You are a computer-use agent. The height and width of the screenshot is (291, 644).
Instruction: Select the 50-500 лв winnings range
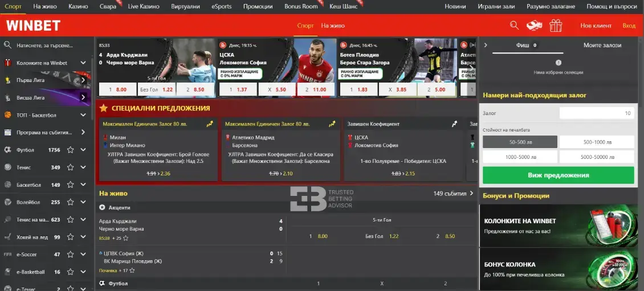520,142
